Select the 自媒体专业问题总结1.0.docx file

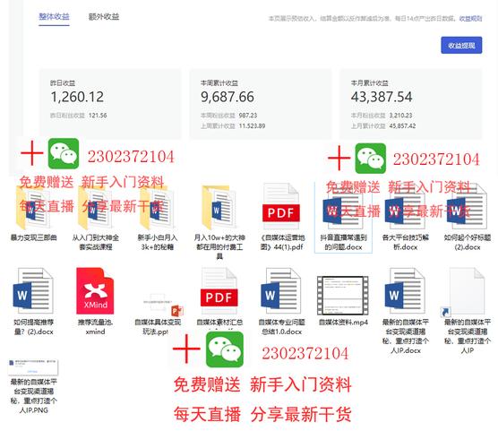pos(281,300)
